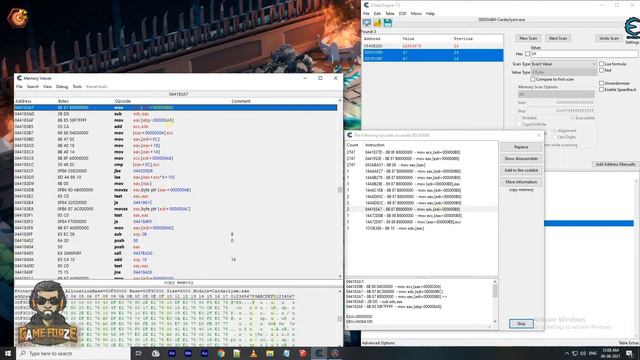Click the open file folder icon in Cheat Engine

377,23
